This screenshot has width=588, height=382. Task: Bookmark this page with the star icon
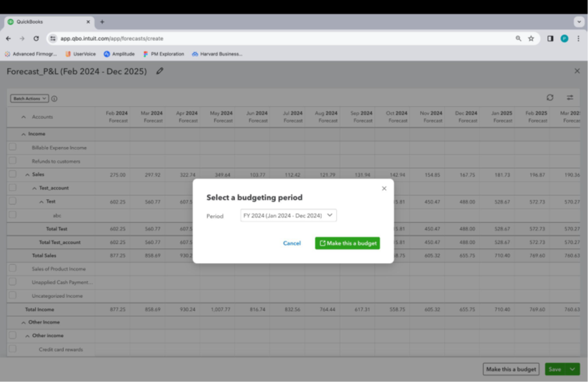pyautogui.click(x=531, y=39)
